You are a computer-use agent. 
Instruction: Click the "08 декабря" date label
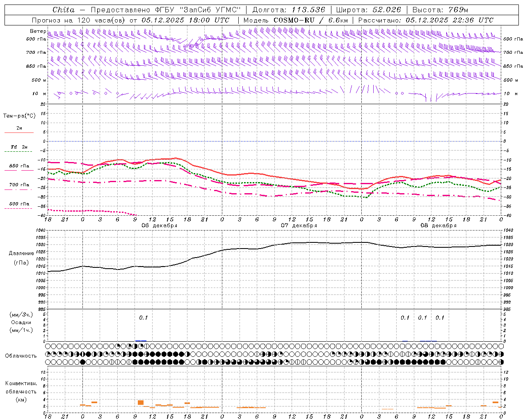pos(438,226)
